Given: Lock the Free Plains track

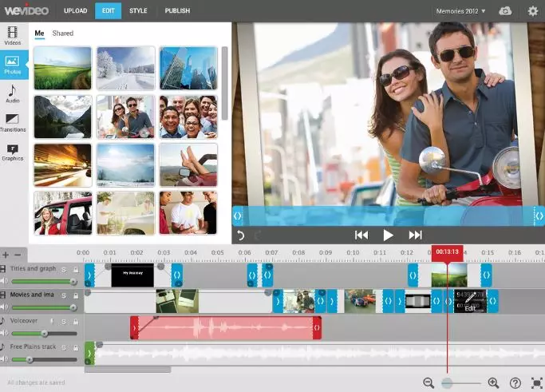Looking at the screenshot, I should click(76, 348).
